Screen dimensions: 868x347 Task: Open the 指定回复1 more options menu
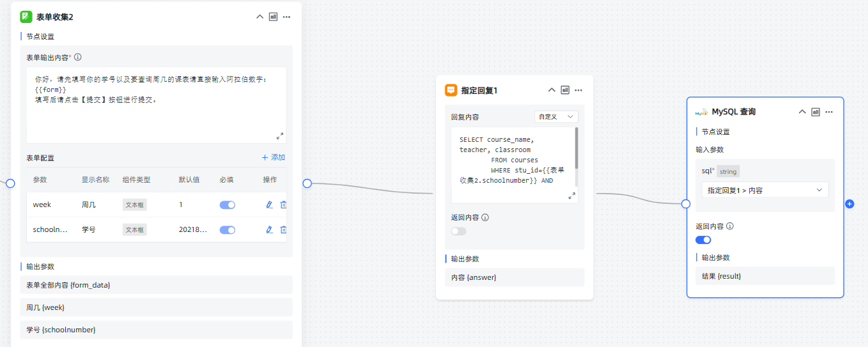tap(578, 90)
